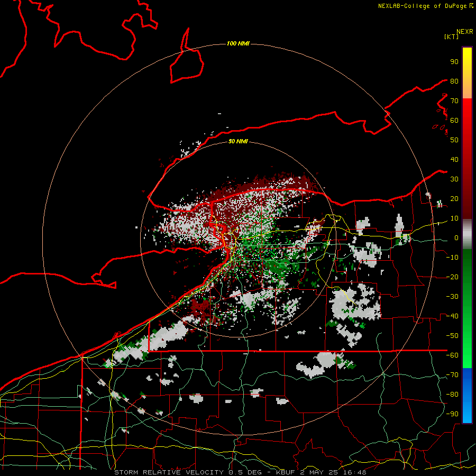Click the 80 value on the velocity scale
The image size is (476, 476).
pos(454,81)
